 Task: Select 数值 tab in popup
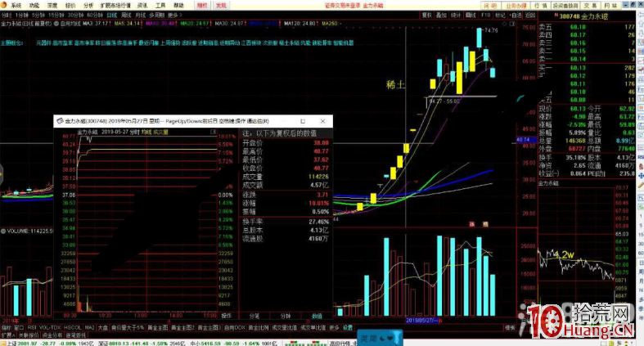[317, 316]
